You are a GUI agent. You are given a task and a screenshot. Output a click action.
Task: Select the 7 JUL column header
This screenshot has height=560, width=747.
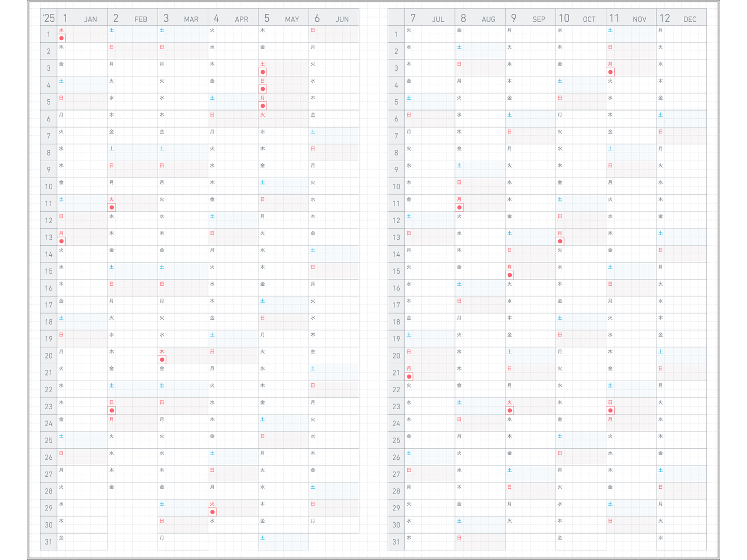click(x=430, y=18)
